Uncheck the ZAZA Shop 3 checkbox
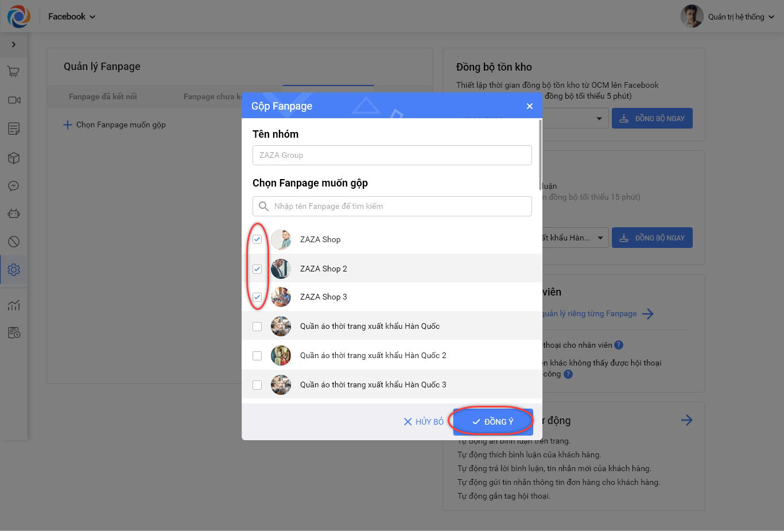This screenshot has height=532, width=784. (x=257, y=297)
